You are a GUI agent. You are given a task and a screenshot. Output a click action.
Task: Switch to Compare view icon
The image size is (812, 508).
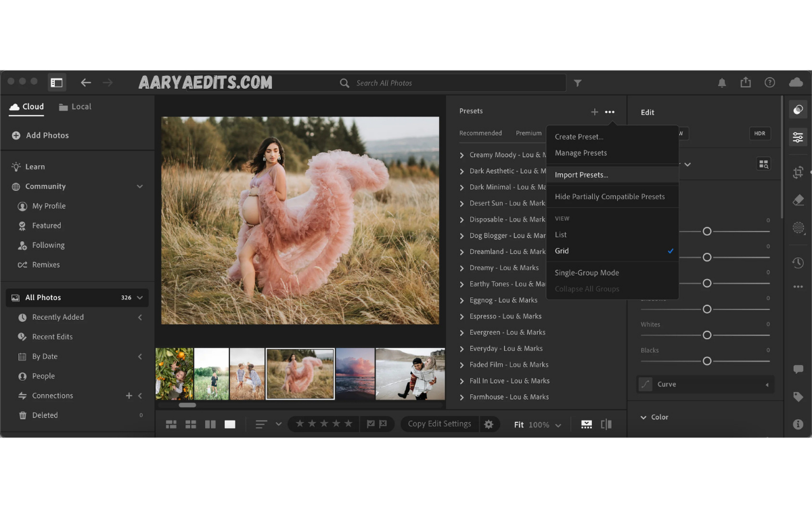click(210, 424)
